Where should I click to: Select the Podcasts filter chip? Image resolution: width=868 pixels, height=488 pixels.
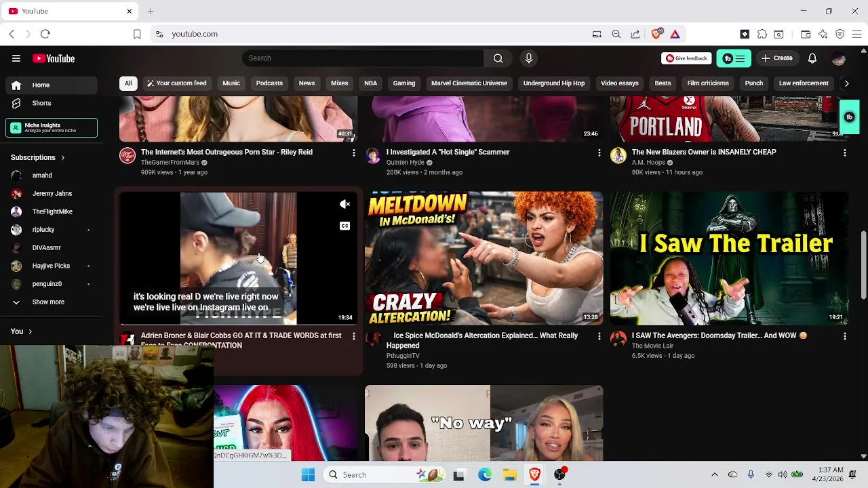[x=269, y=83]
